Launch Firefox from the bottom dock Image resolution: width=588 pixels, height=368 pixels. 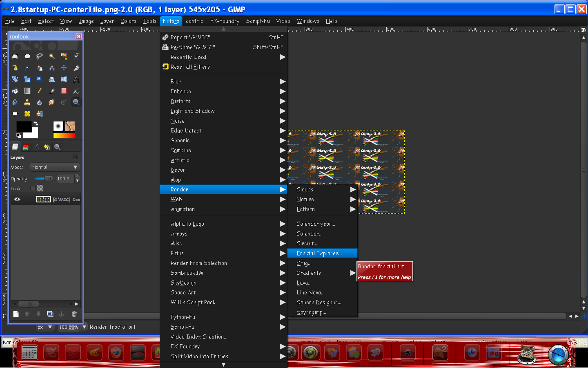pyautogui.click(x=116, y=352)
